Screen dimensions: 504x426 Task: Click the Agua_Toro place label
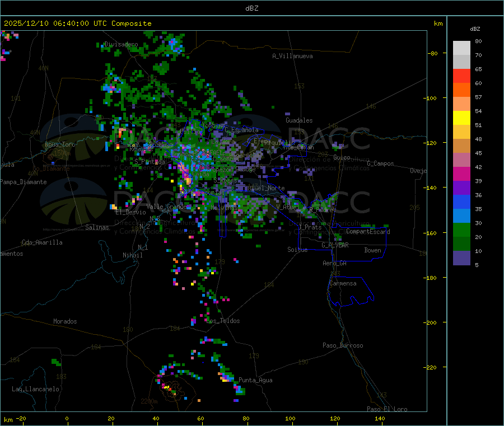(60, 144)
